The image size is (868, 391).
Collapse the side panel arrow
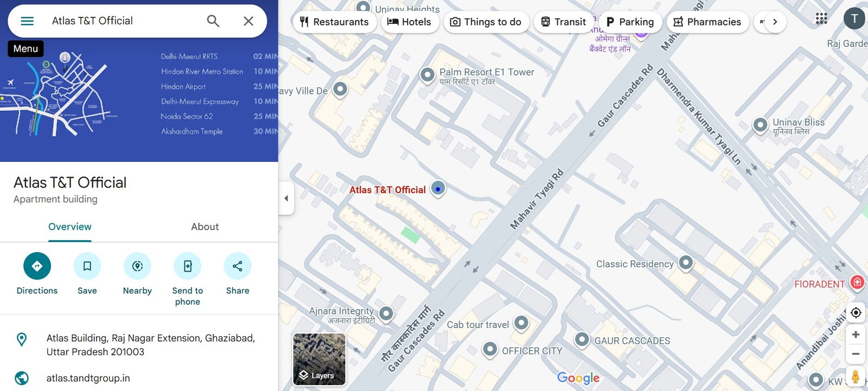[286, 198]
